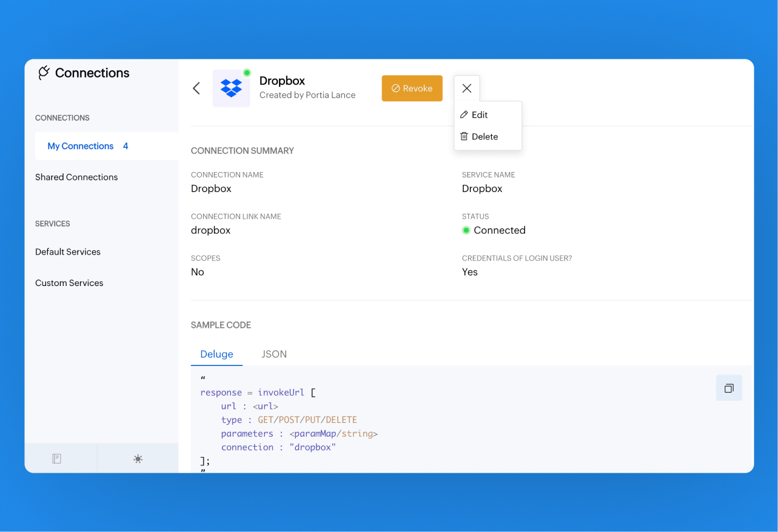The width and height of the screenshot is (778, 532).
Task: Open Default Services in sidebar
Action: coord(68,251)
